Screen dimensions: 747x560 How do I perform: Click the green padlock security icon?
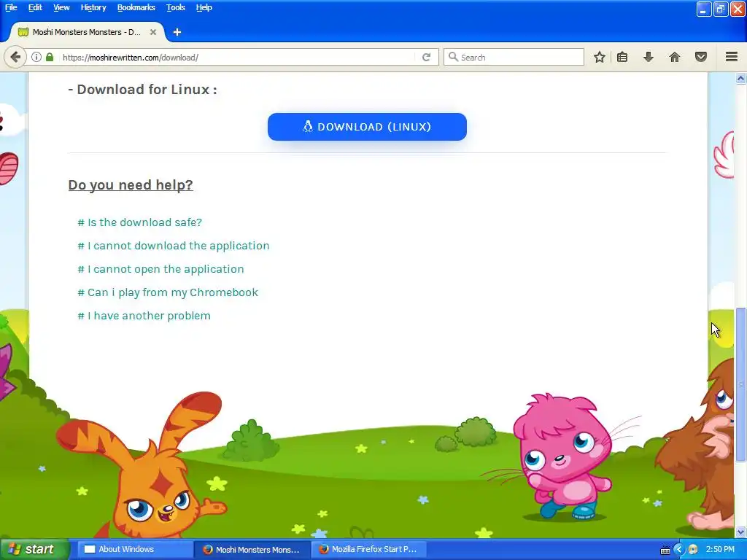(50, 57)
